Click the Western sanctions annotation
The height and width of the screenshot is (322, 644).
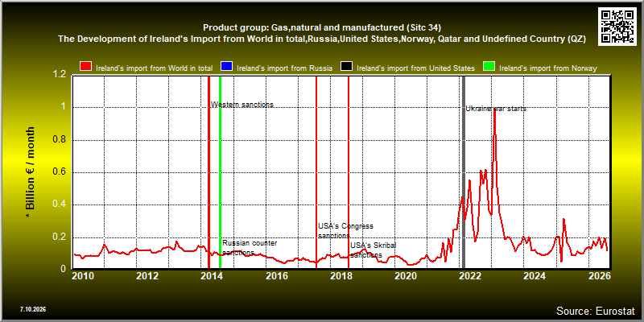[242, 105]
